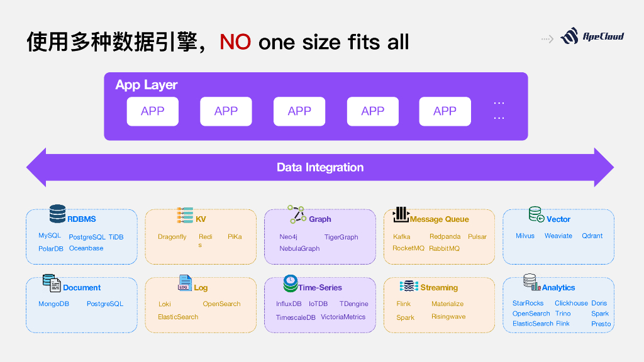Click NebulaGraph in the Graph box
The image size is (644, 362).
[x=299, y=249]
